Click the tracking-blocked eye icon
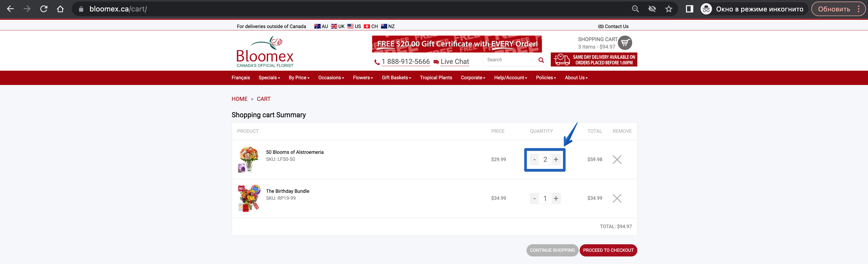Image resolution: width=868 pixels, height=264 pixels. click(x=652, y=9)
